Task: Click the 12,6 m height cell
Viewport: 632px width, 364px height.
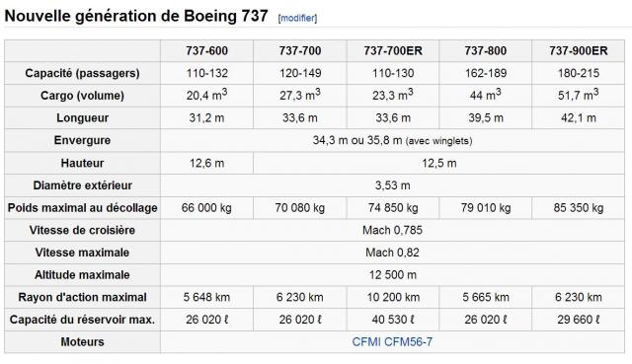Action: pyautogui.click(x=206, y=163)
